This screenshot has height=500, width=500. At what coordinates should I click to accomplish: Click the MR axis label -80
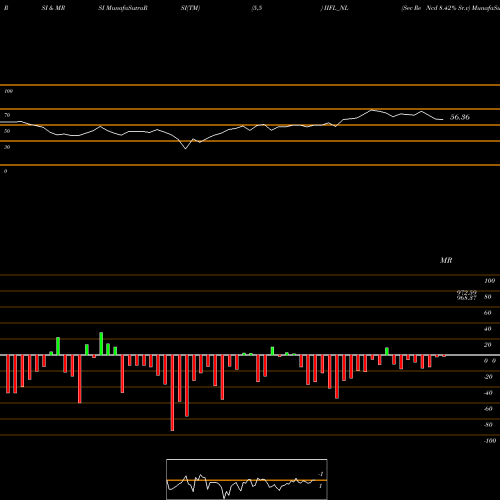point(488,425)
